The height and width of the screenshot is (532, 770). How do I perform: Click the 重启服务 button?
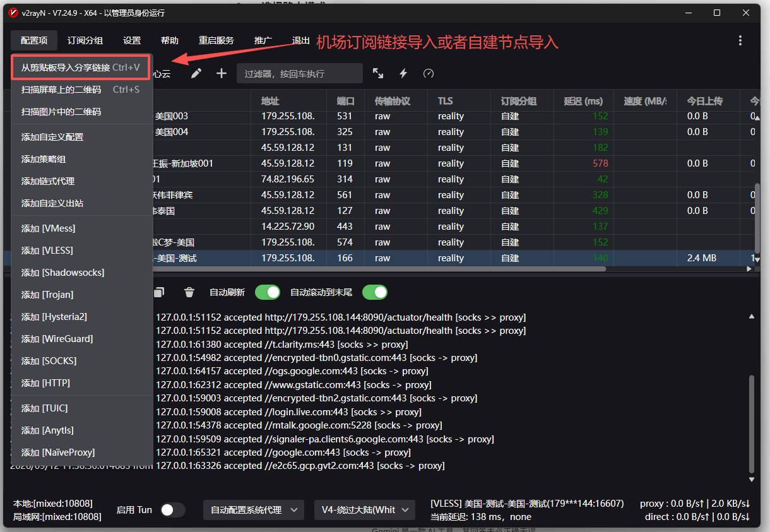[216, 40]
